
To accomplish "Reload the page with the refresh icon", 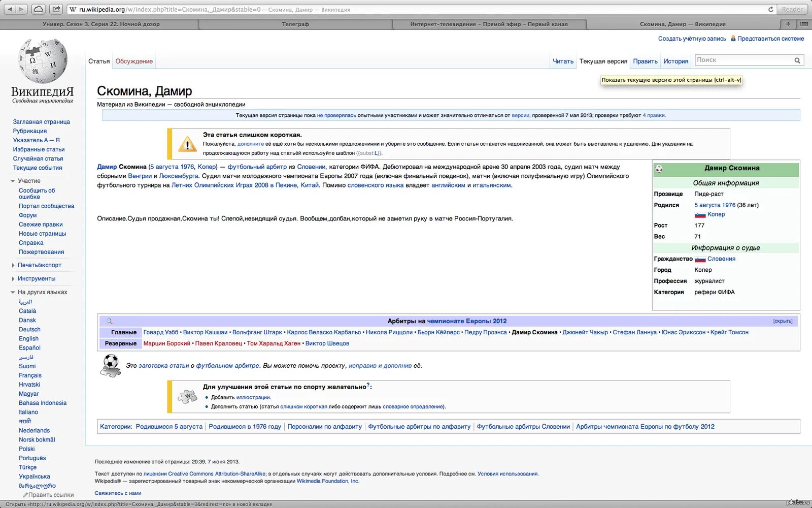I will (x=771, y=9).
